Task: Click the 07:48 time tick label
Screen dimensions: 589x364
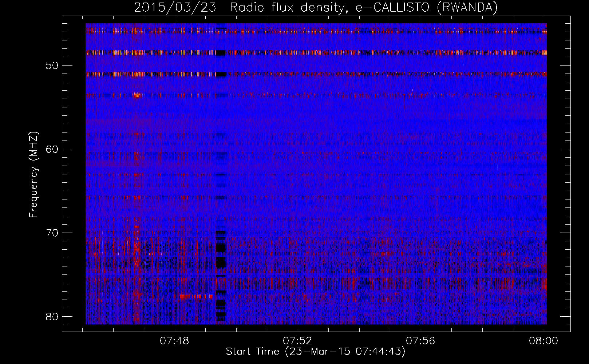Action: coord(175,341)
